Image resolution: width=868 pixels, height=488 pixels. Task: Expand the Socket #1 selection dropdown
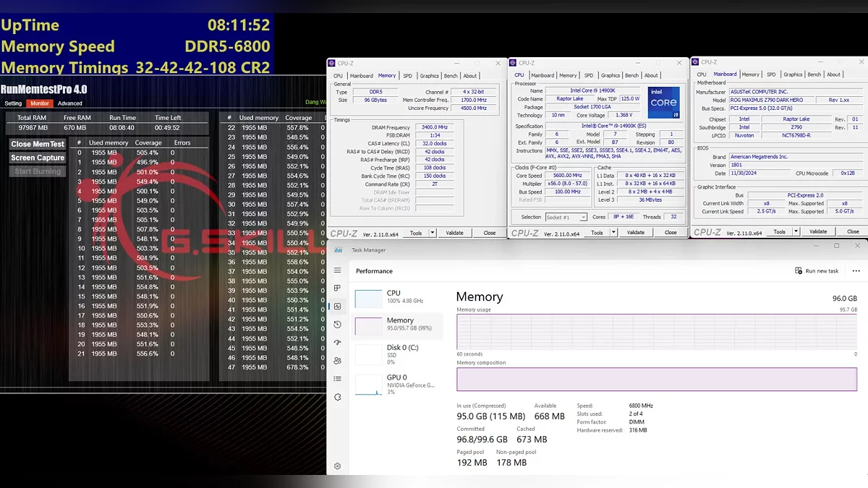click(x=583, y=217)
